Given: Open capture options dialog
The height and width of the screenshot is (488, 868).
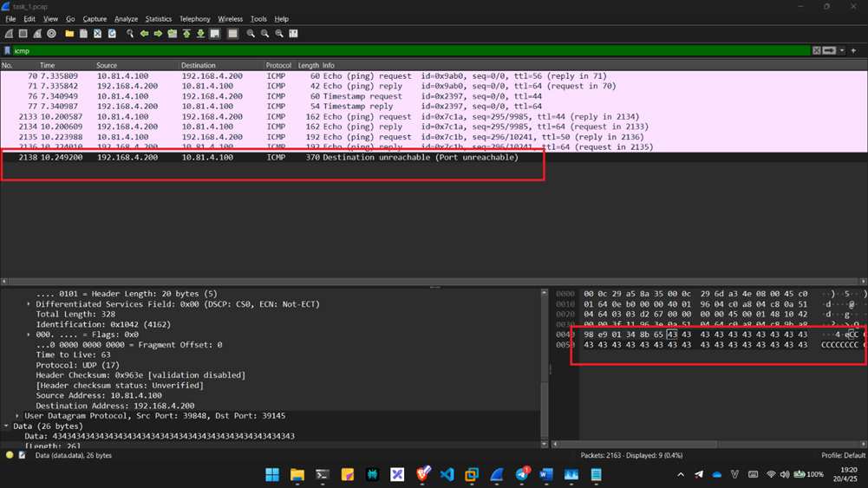Looking at the screenshot, I should click(x=51, y=34).
